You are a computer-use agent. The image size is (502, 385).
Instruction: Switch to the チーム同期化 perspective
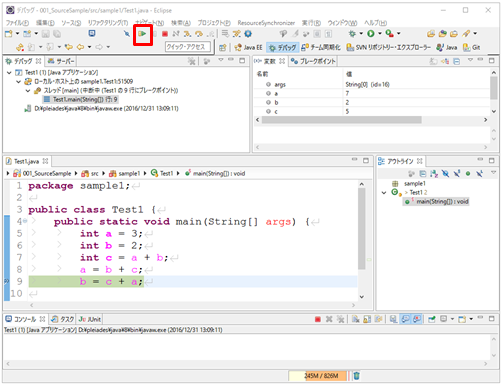click(x=321, y=48)
